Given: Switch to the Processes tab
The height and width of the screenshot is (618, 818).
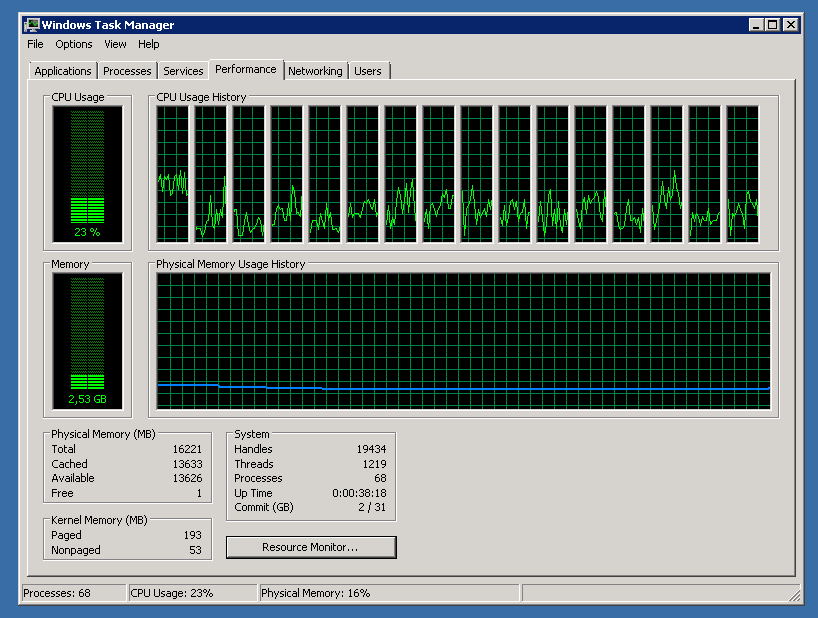Looking at the screenshot, I should click(x=127, y=71).
